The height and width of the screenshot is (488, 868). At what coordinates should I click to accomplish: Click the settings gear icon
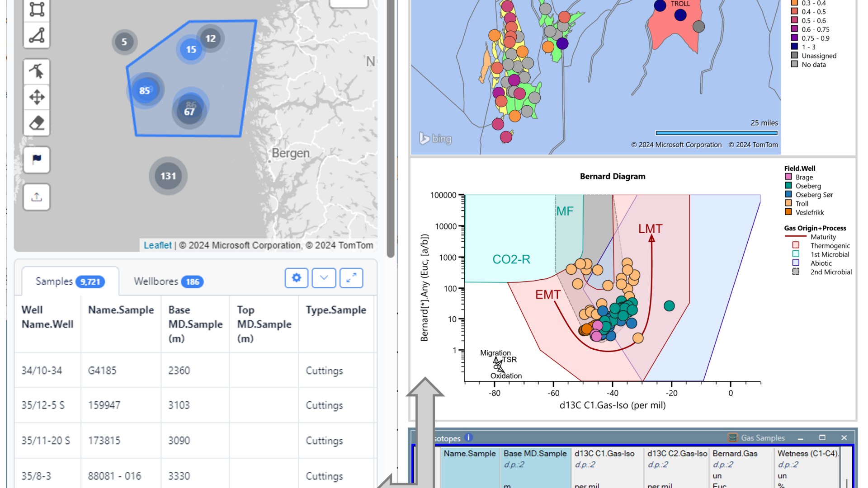296,278
